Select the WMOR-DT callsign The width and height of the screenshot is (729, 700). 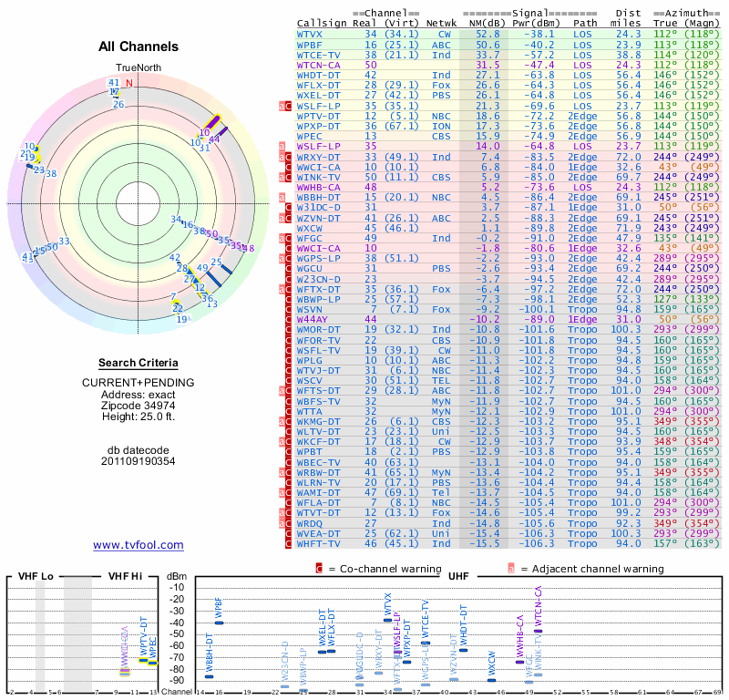tap(318, 329)
